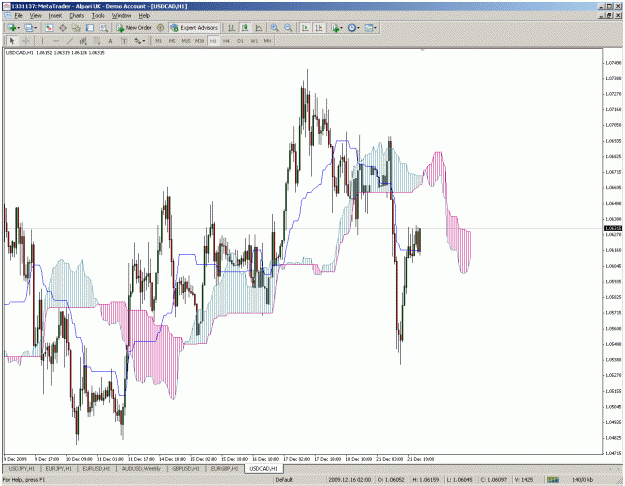Image resolution: width=625 pixels, height=486 pixels.
Task: Select the Fibonacci Retracement tool
Action: click(x=96, y=41)
